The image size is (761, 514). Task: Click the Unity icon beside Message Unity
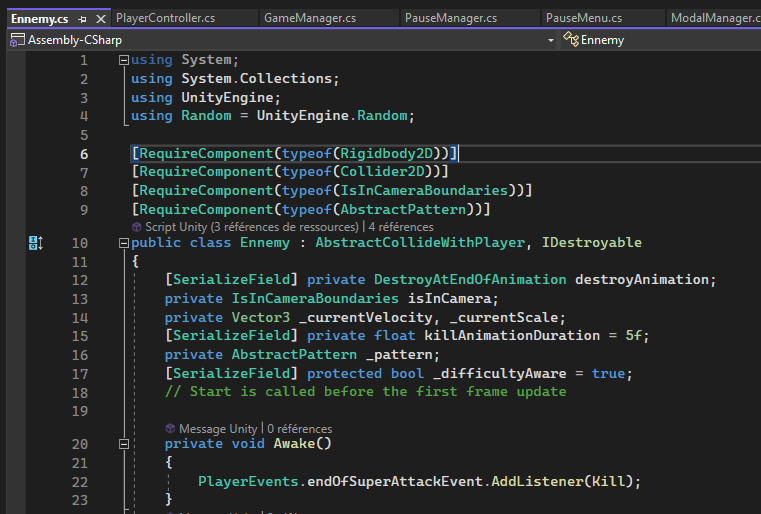point(170,428)
